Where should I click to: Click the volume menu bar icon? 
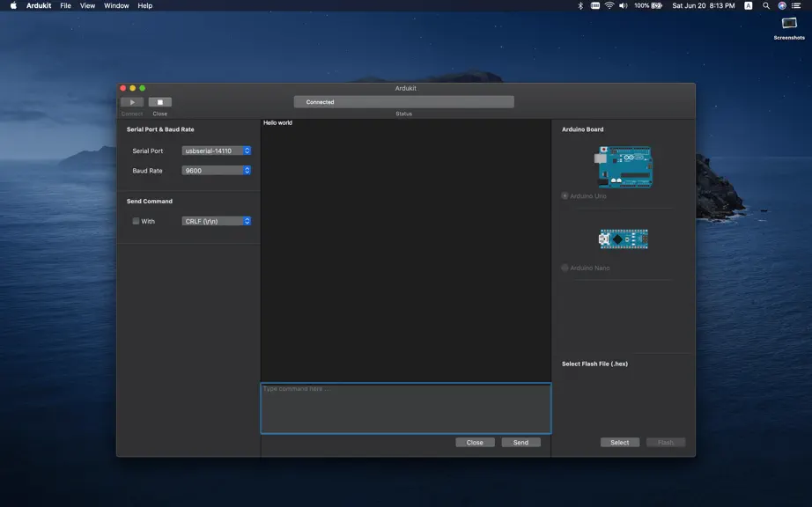click(624, 5)
